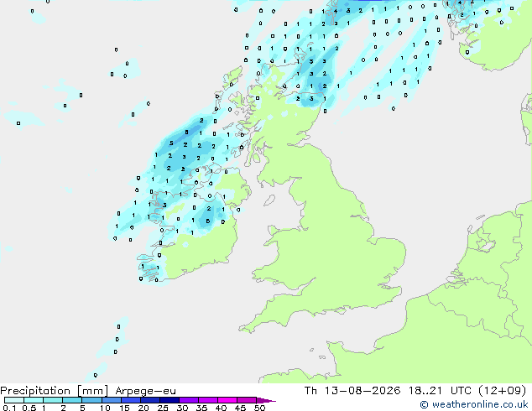This screenshot has height=411, width=532.
Task: Click the '18..21 UTC' time range text
Action: pyautogui.click(x=440, y=391)
